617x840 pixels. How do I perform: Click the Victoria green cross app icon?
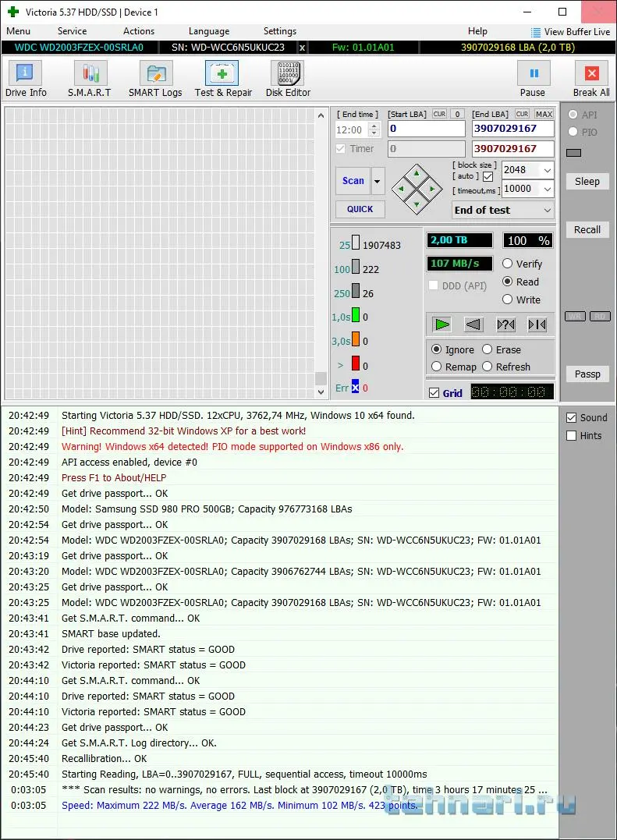[12, 12]
